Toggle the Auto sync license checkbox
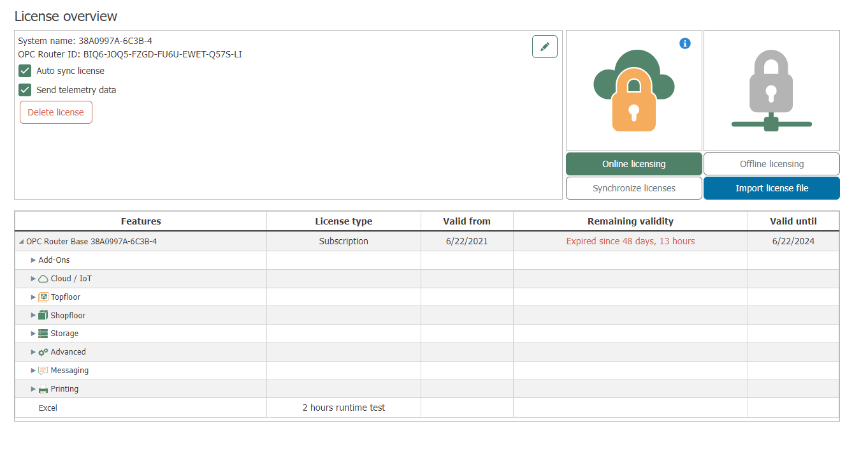The height and width of the screenshot is (449, 868). point(25,71)
